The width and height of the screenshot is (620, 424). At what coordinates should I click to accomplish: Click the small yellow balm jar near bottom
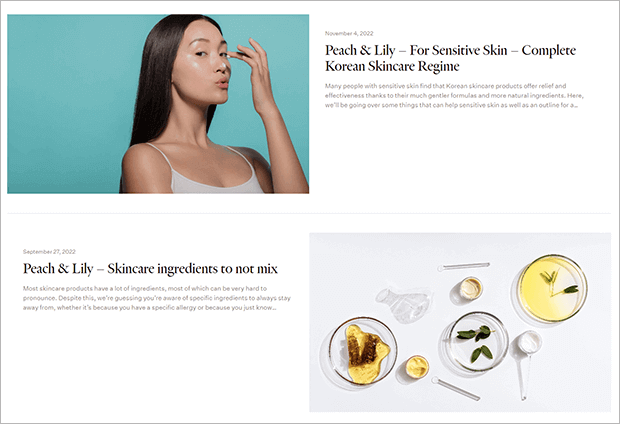pyautogui.click(x=416, y=367)
